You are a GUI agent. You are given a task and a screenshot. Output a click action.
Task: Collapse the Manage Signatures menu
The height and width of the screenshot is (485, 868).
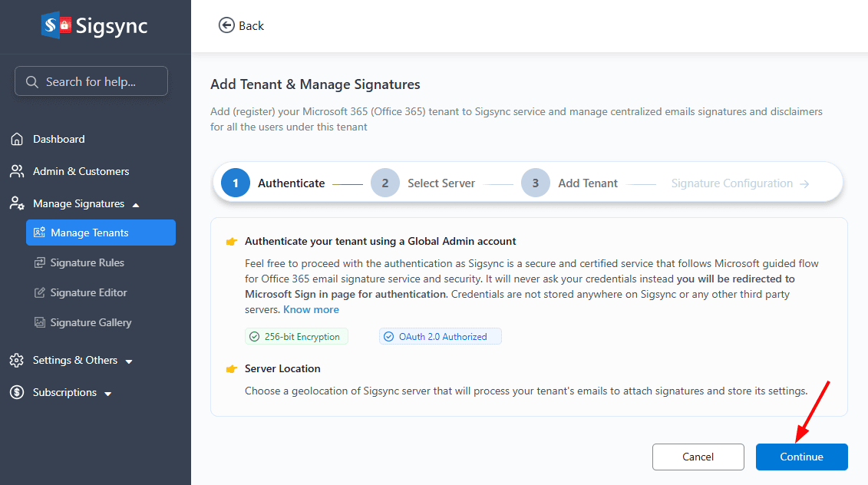(136, 204)
